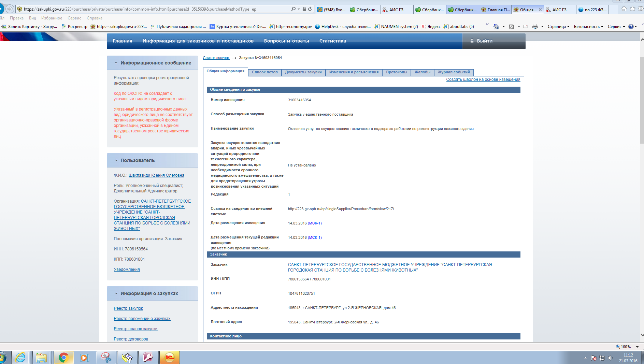Open the Microsoft Access icon in the taskbar
Viewport: 644px width, 364px height.
(x=148, y=358)
